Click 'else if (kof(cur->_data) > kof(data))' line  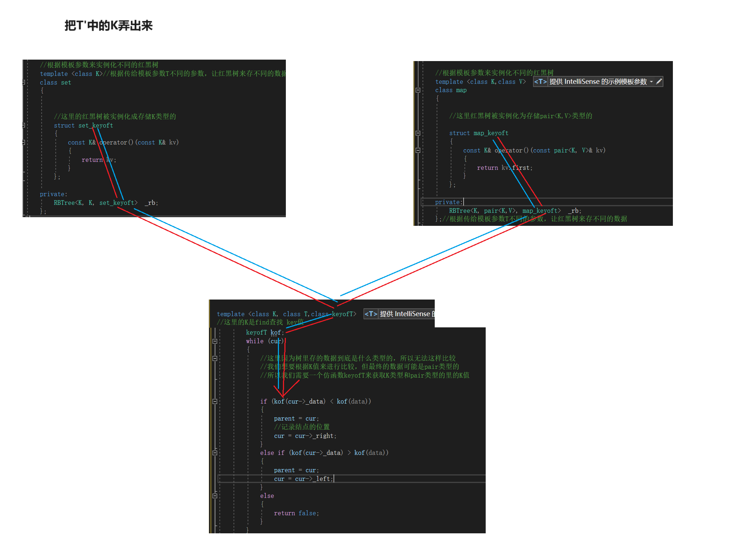coord(325,453)
